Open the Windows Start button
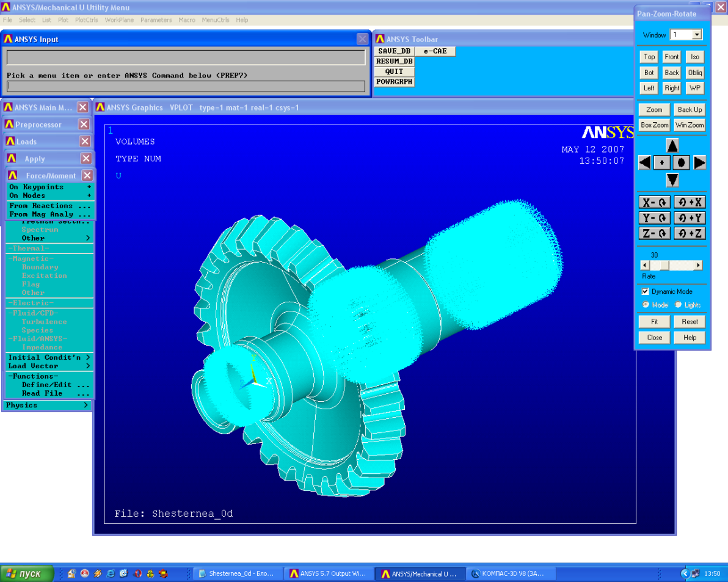This screenshot has width=728, height=582. click(27, 573)
